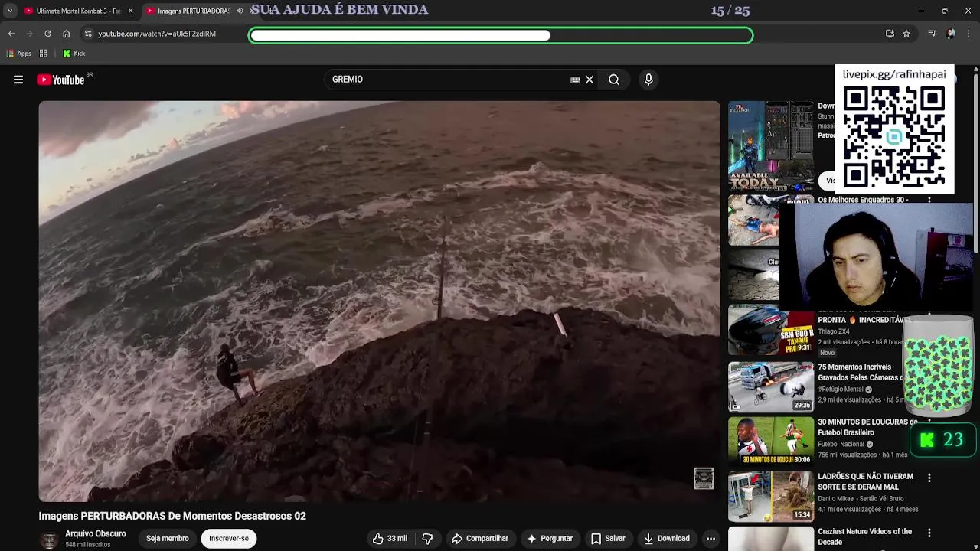This screenshot has width=980, height=551.
Task: Open Chrome three-dot menu
Action: [x=969, y=34]
